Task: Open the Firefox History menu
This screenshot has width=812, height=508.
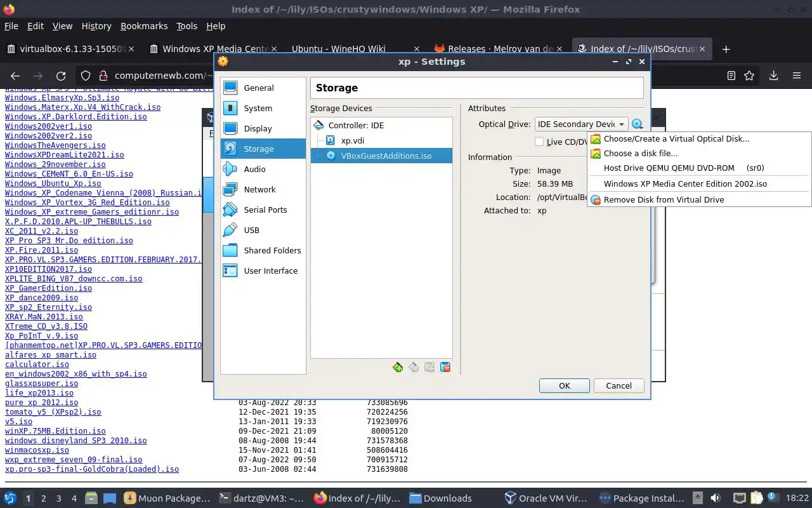Action: [96, 26]
